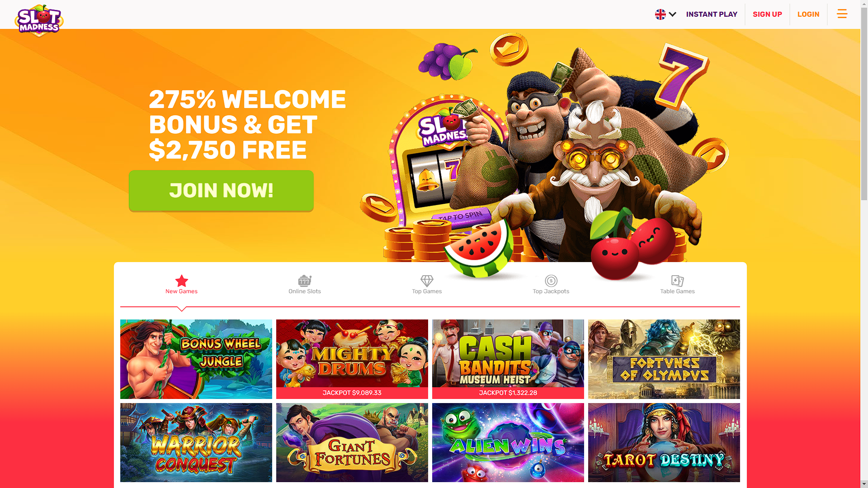The image size is (868, 488).
Task: Click the Online Slots 777 icon
Action: 305,281
